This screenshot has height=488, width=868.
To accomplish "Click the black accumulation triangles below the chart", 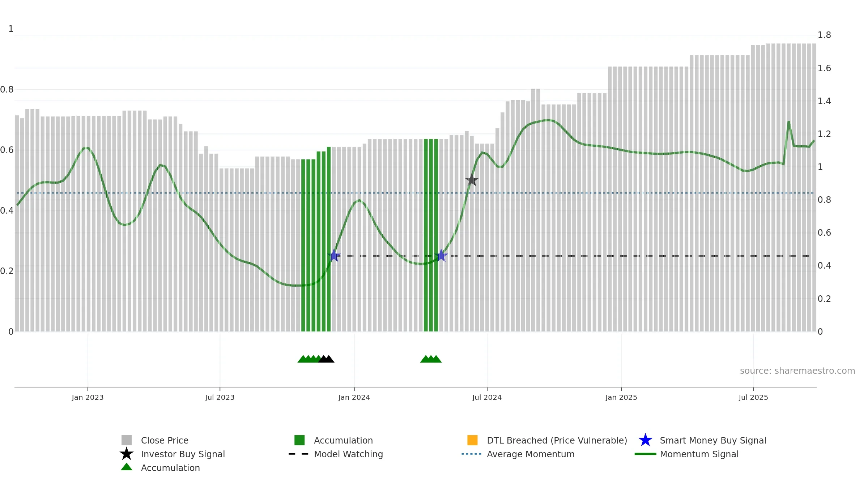I will (x=326, y=359).
